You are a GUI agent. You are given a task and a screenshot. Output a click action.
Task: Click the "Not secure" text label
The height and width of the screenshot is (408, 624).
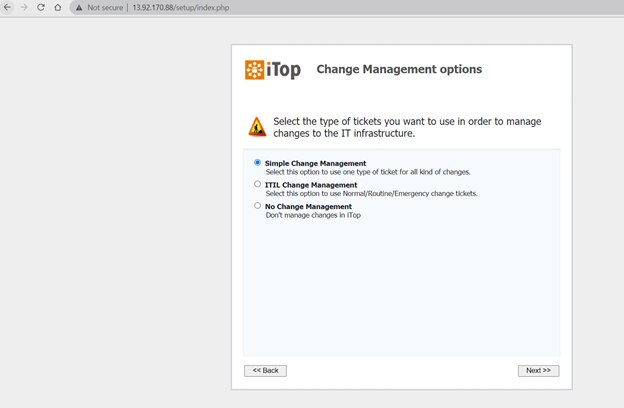click(105, 7)
